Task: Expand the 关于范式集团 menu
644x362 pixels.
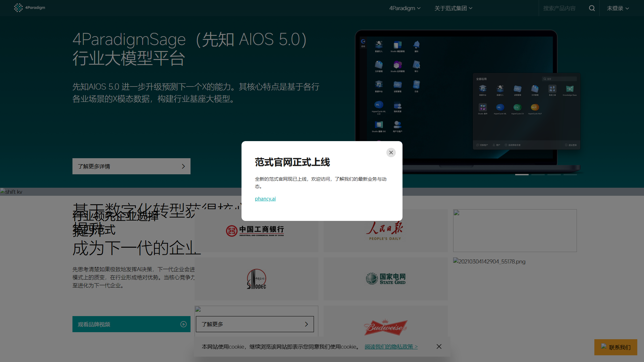Action: [453, 8]
